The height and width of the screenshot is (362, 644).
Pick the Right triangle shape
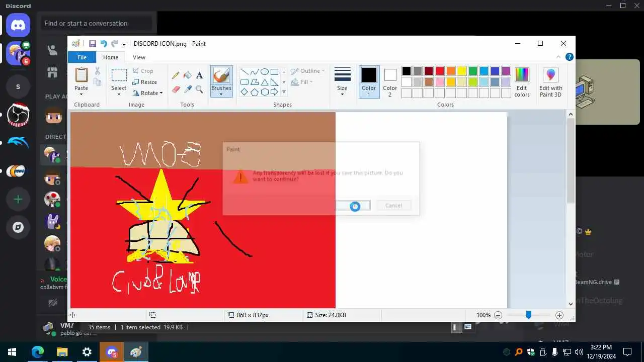274,82
